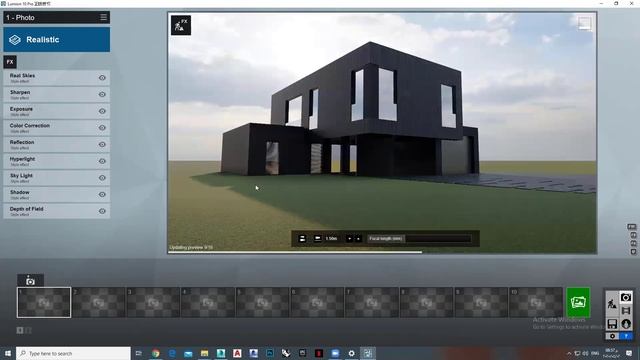Click the green render photo button
The height and width of the screenshot is (360, 640).
pos(578,302)
